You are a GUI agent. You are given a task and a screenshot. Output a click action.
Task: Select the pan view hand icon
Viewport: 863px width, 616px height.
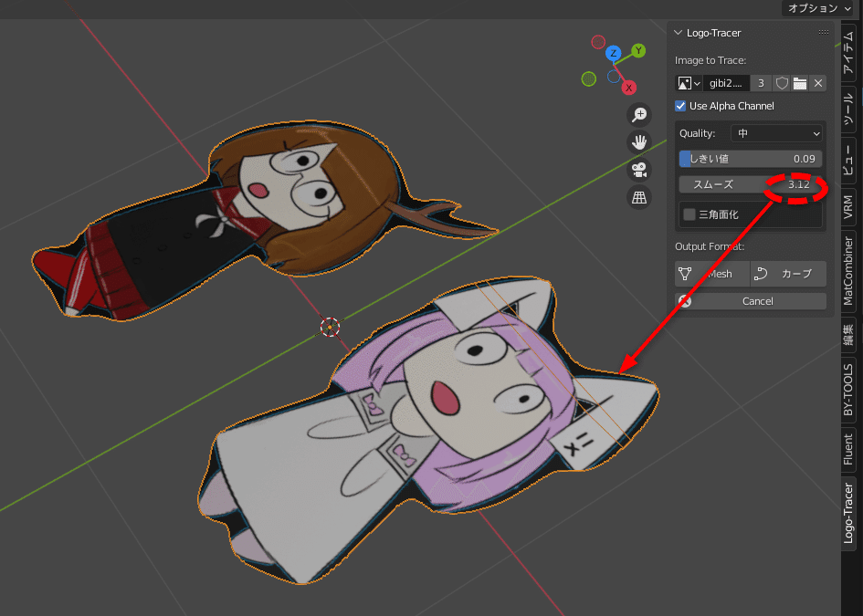pyautogui.click(x=639, y=142)
